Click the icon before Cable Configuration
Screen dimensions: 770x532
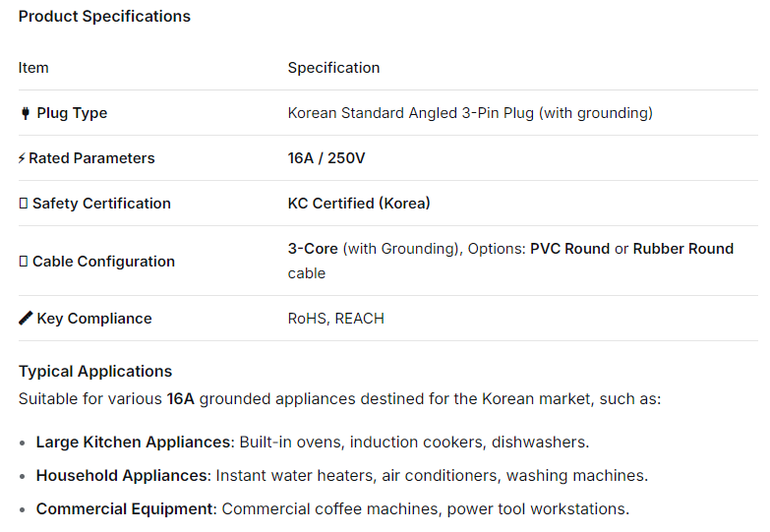click(x=24, y=262)
